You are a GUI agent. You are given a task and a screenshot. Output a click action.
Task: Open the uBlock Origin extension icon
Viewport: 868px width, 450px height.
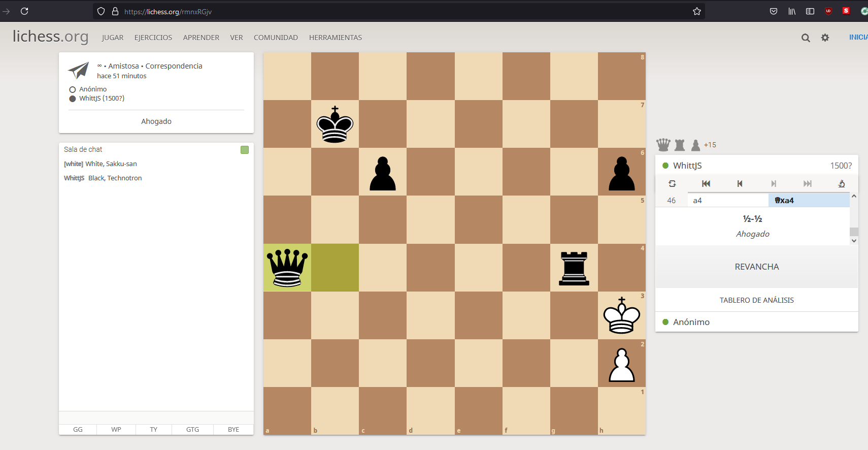(x=828, y=11)
